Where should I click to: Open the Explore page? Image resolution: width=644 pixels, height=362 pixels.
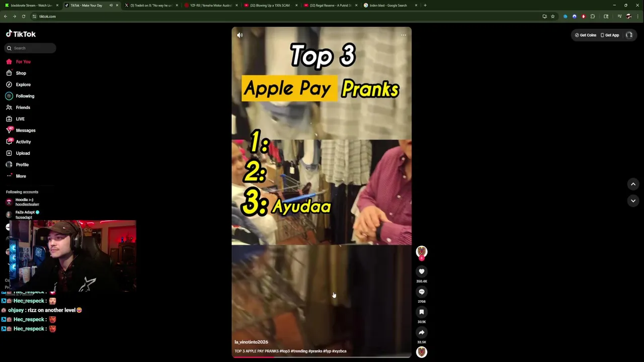coord(19,84)
